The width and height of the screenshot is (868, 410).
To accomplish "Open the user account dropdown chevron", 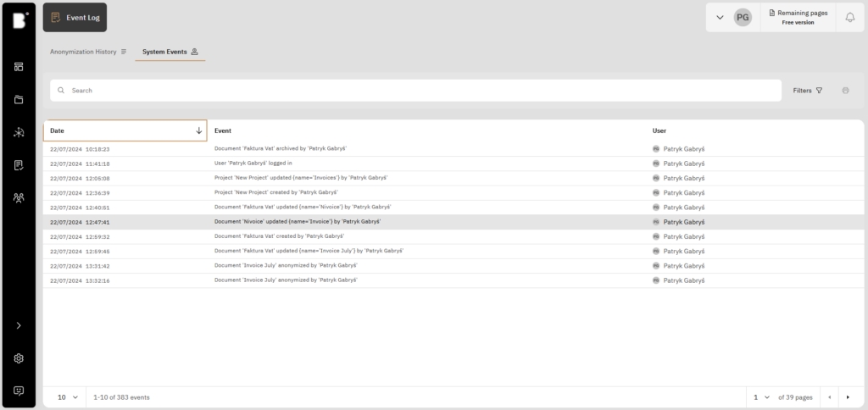I will 720,17.
